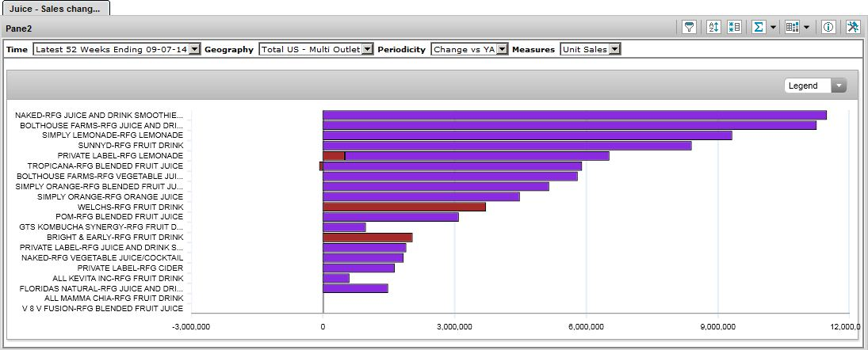Click the grid view type icon
868x350 pixels.
[x=792, y=27]
